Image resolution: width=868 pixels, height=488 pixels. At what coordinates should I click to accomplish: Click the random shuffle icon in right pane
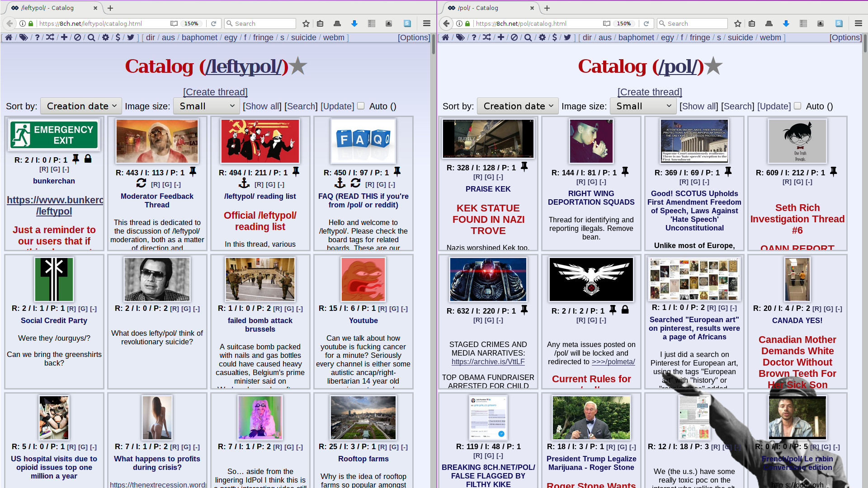click(486, 38)
